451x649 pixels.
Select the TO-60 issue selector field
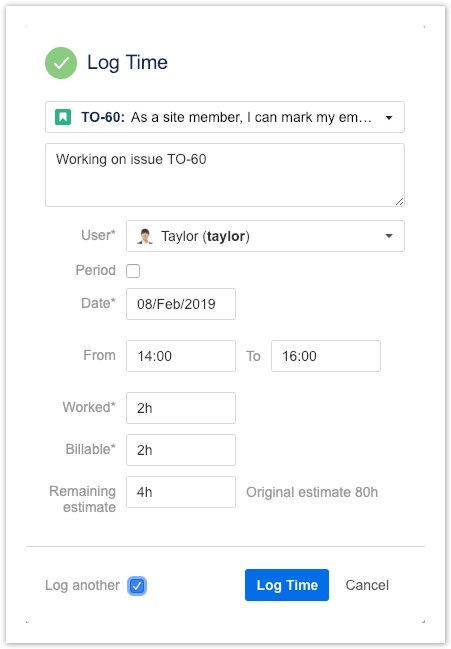click(225, 117)
